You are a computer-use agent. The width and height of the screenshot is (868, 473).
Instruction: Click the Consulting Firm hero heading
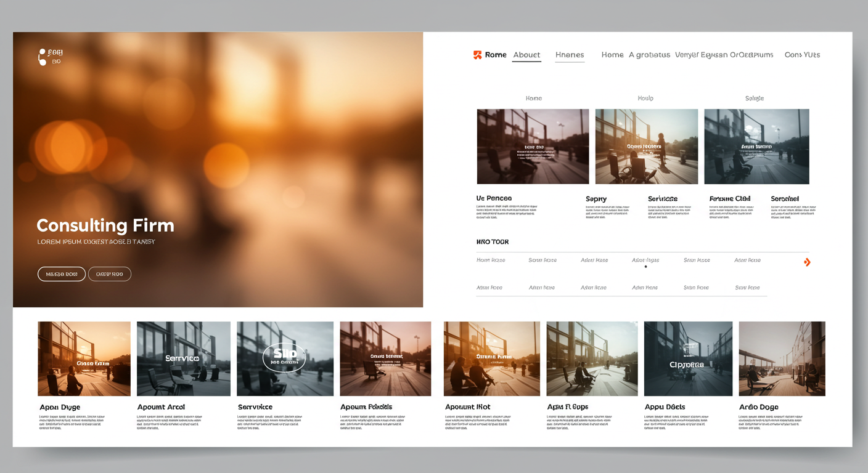(x=105, y=225)
